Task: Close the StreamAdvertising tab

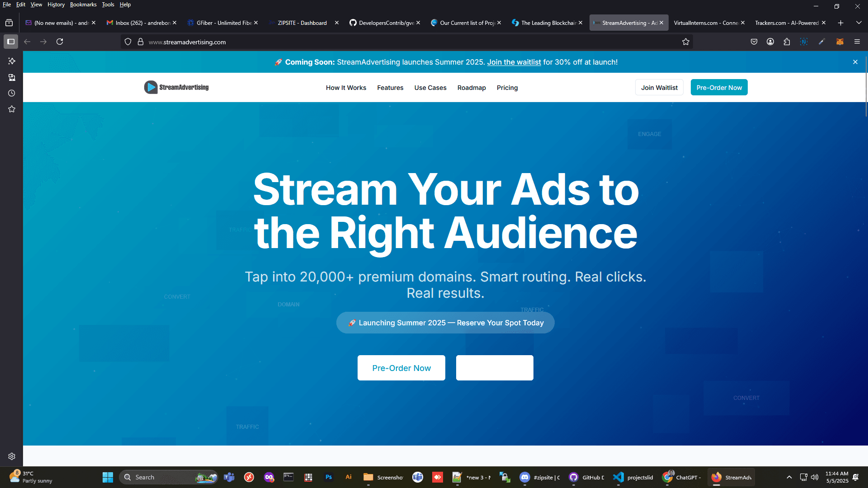Action: [661, 23]
